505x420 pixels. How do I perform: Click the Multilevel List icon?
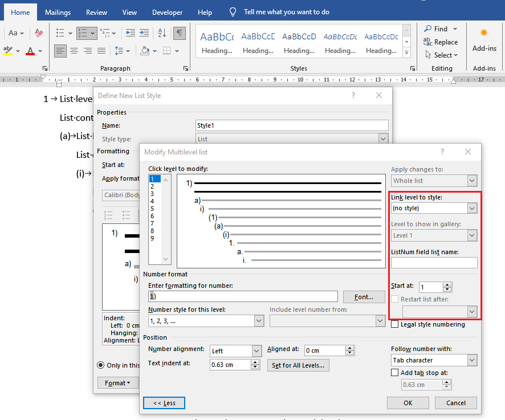pyautogui.click(x=105, y=33)
